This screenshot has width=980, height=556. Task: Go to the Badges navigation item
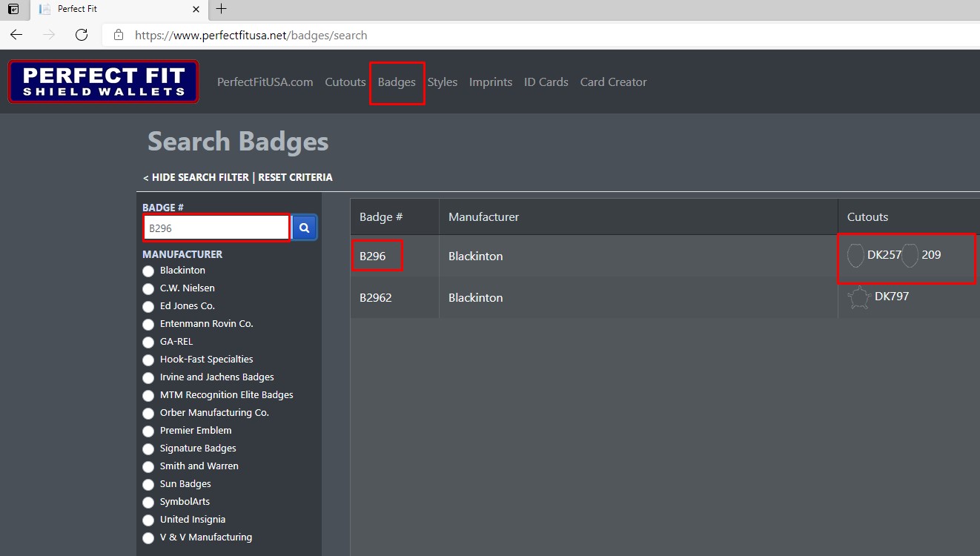(397, 82)
